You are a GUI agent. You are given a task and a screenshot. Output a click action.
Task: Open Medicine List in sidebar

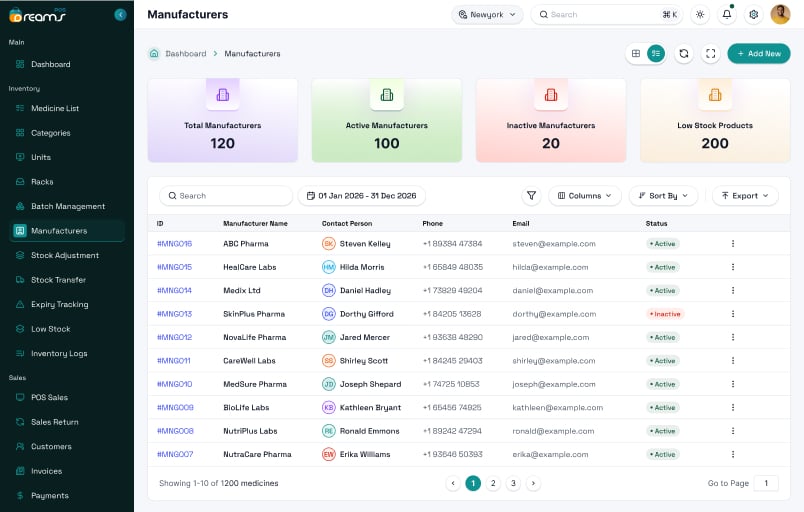[x=67, y=108]
